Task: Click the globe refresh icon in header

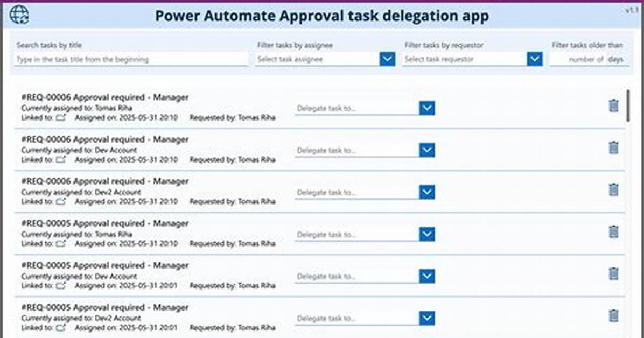Action: pyautogui.click(x=19, y=15)
